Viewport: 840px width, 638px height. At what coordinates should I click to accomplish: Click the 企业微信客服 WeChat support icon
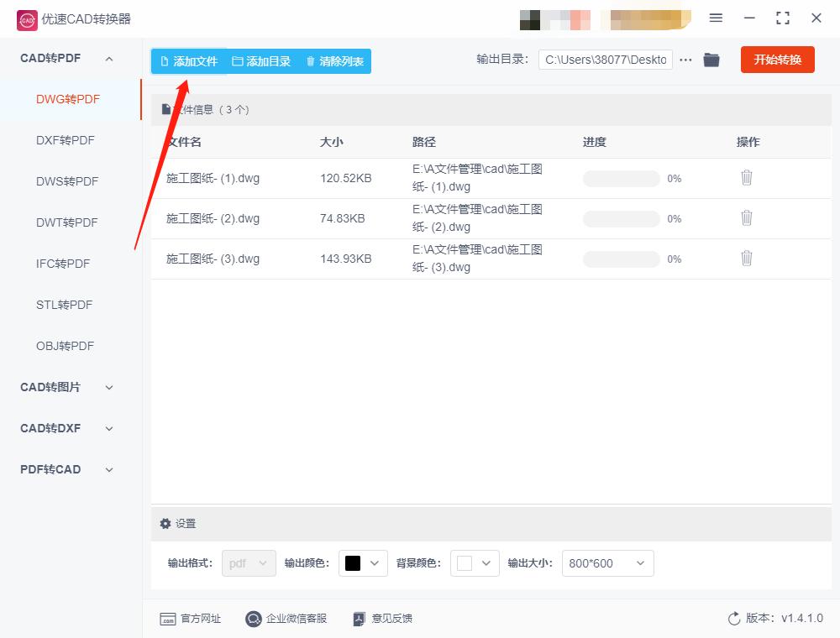(253, 619)
